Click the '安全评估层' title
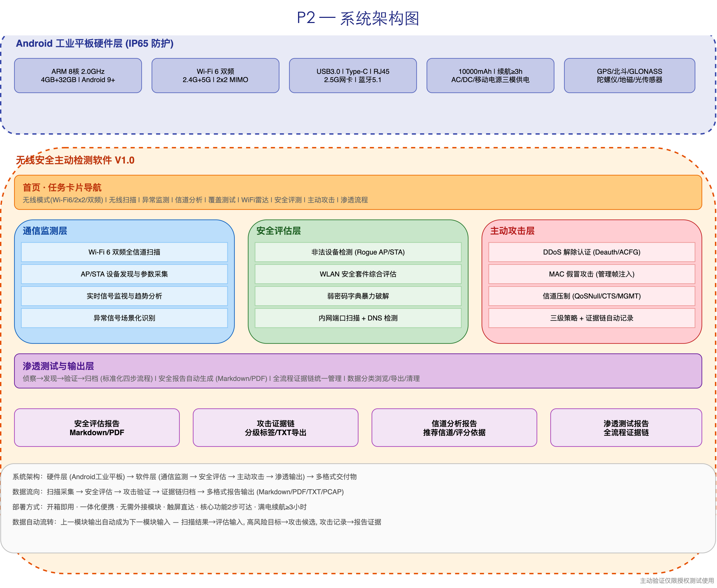Screen dimensions: 717x588 pyautogui.click(x=279, y=231)
